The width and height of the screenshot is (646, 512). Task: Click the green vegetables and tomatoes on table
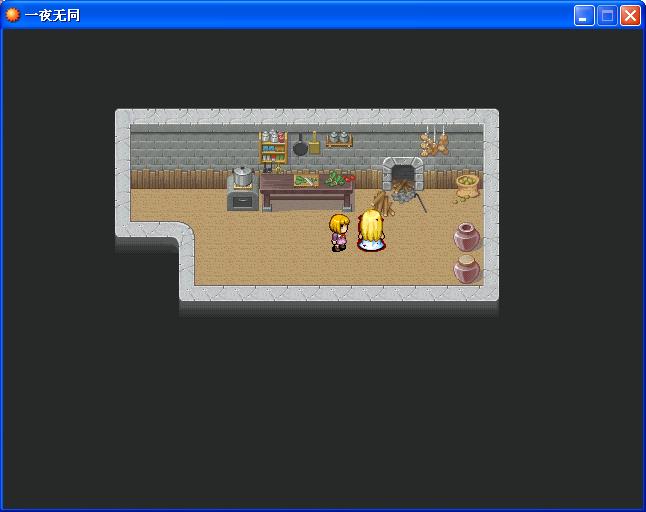point(339,179)
